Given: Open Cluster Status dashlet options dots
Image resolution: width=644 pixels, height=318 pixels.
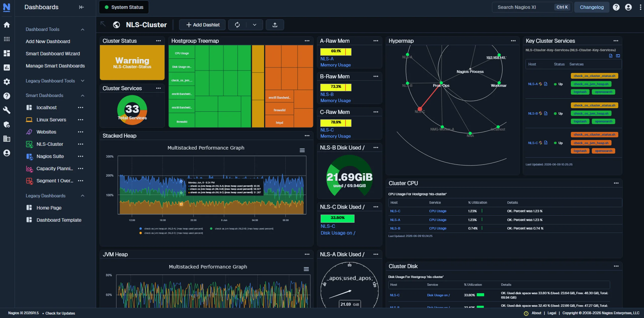Looking at the screenshot, I should (158, 41).
